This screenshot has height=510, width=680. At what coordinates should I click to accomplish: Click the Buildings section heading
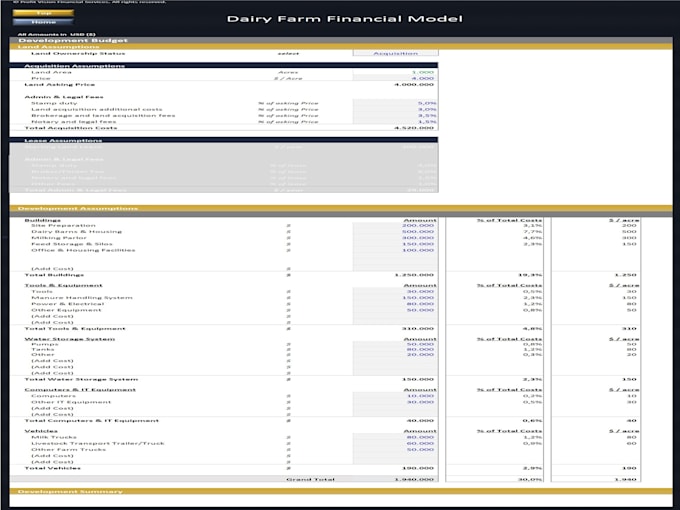(x=42, y=220)
